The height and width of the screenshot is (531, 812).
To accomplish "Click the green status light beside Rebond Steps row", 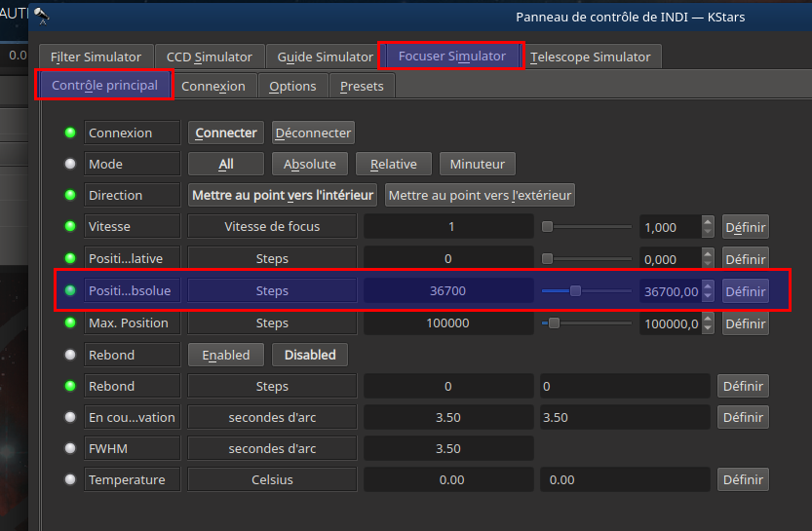I will pyautogui.click(x=70, y=386).
